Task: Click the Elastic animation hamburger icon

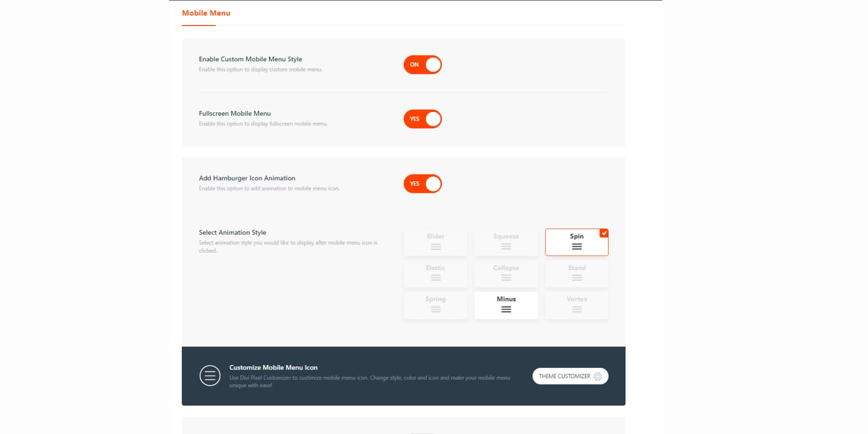Action: coord(435,277)
